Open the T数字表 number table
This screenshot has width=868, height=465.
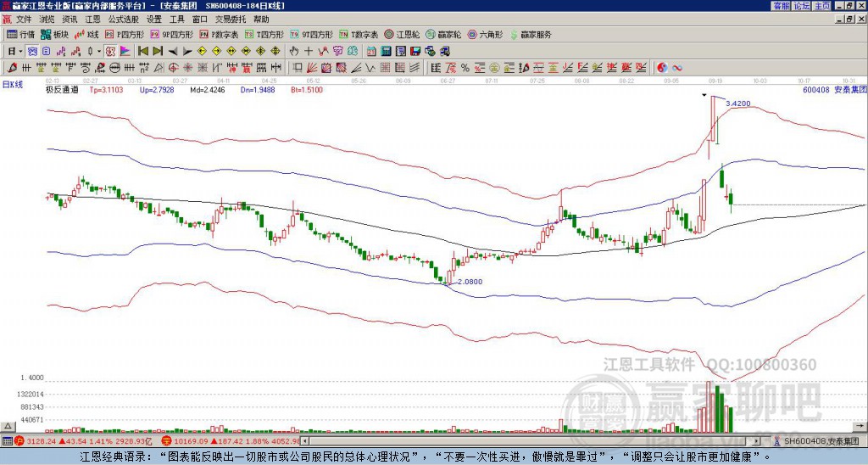359,34
